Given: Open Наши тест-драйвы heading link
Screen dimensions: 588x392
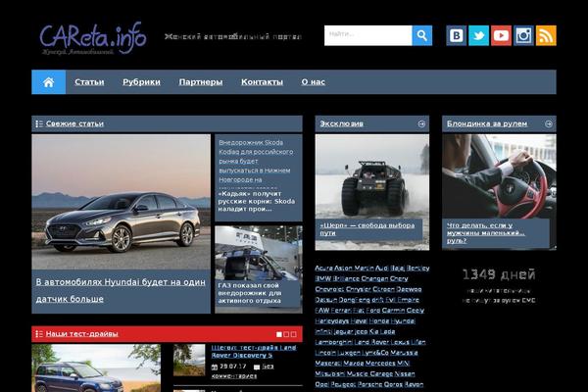Looking at the screenshot, I should tap(81, 334).
